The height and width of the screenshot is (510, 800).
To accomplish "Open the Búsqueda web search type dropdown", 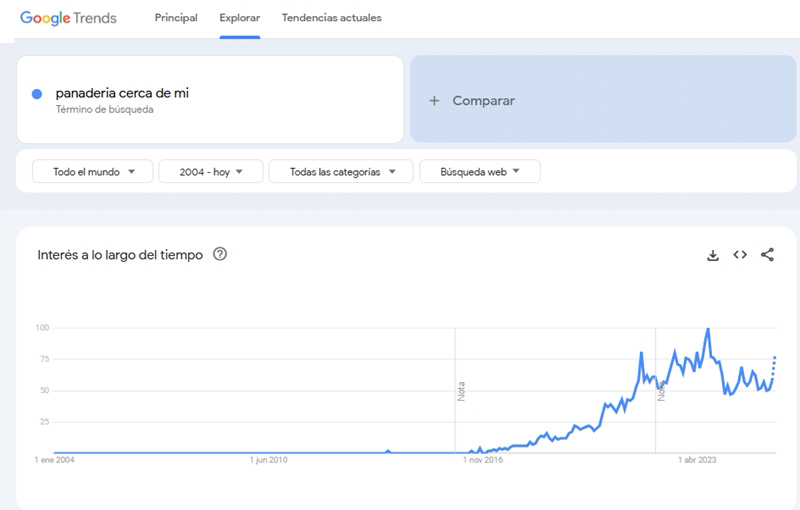I will (x=480, y=172).
